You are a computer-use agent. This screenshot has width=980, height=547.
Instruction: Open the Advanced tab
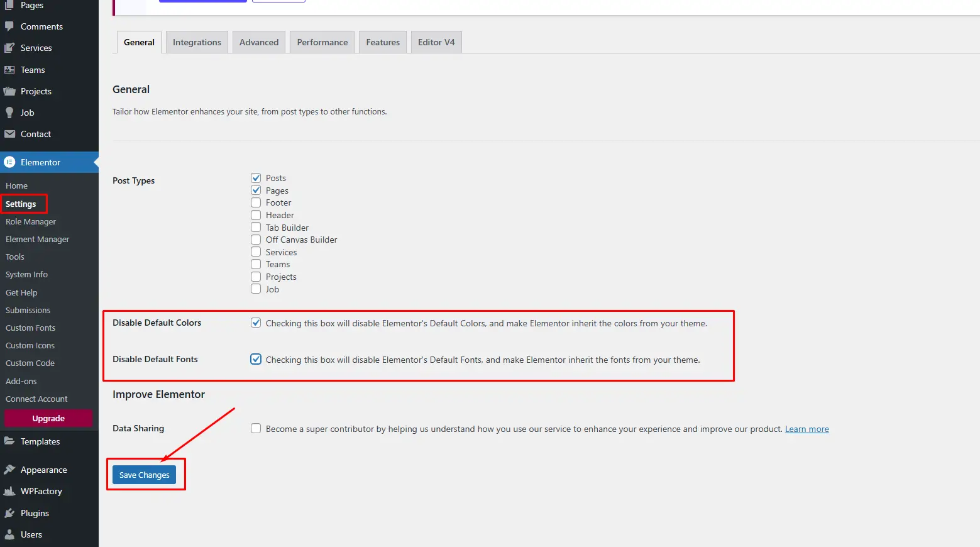click(259, 42)
